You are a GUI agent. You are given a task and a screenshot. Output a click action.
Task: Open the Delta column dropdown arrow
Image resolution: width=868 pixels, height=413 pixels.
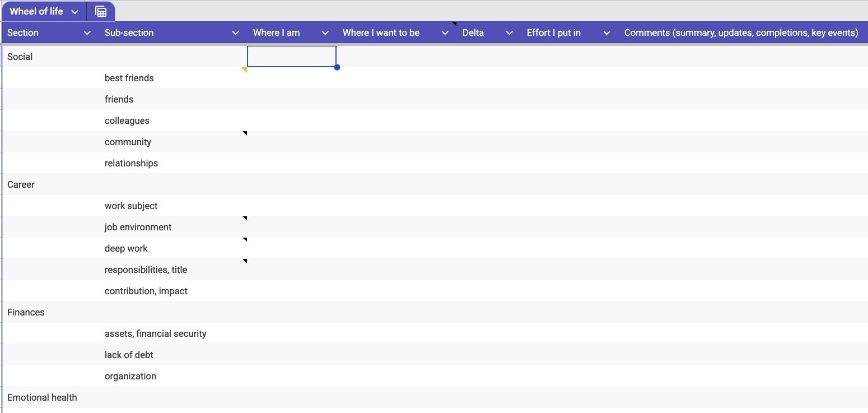coord(509,33)
